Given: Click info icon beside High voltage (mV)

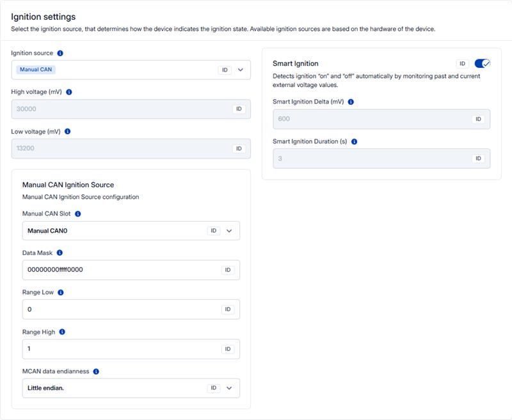Looking at the screenshot, I should pos(69,92).
